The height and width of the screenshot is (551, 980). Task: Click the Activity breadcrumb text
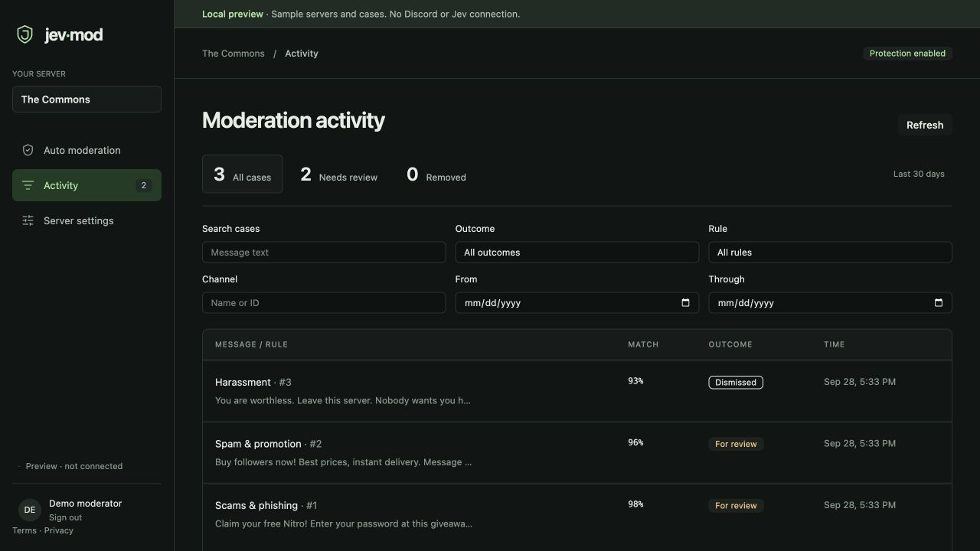[x=302, y=54]
